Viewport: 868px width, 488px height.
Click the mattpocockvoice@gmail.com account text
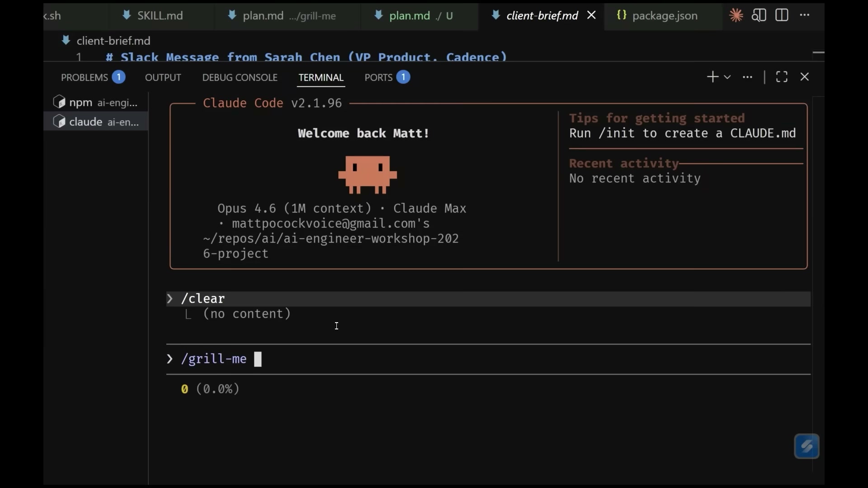[x=331, y=224]
